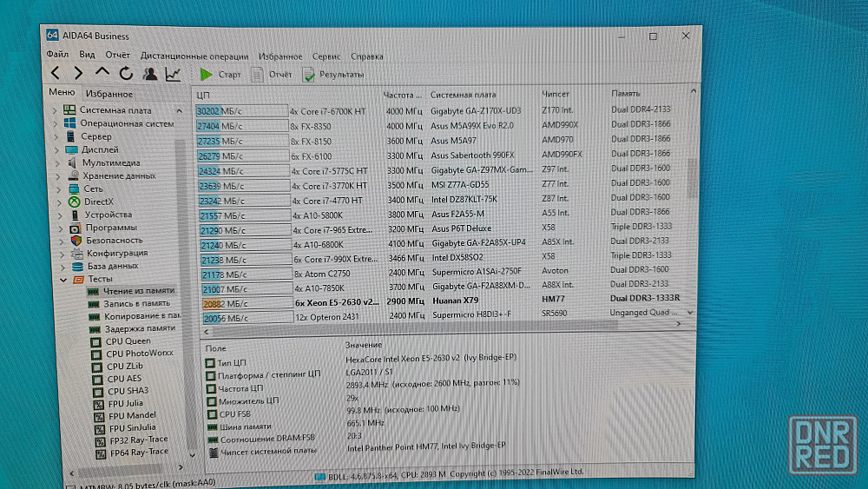Screen dimensions: 868x489
Task: Select the DirectX Xbox icon in tree
Action: pyautogui.click(x=73, y=202)
